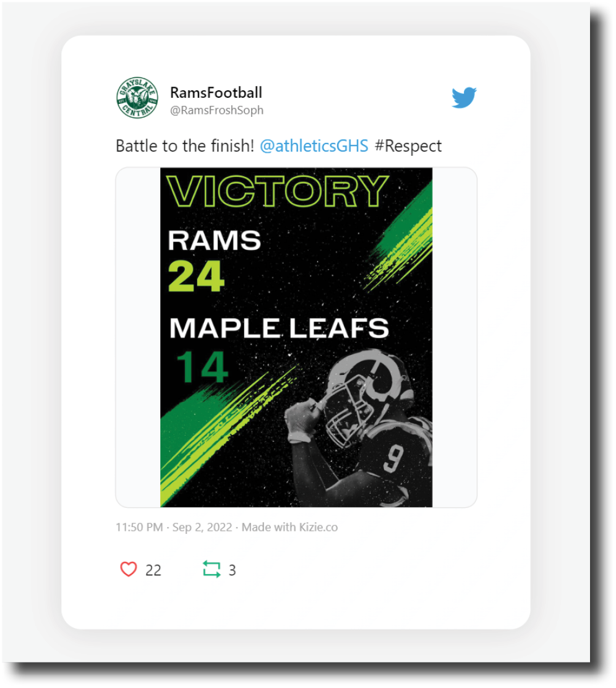
Task: Like the tweet with the heart icon
Action: tap(129, 569)
